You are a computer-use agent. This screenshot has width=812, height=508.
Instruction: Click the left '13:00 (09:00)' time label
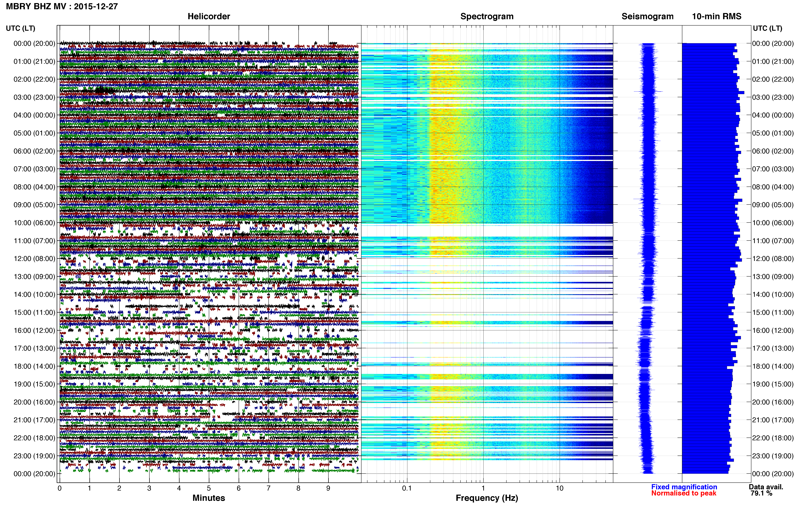point(34,277)
